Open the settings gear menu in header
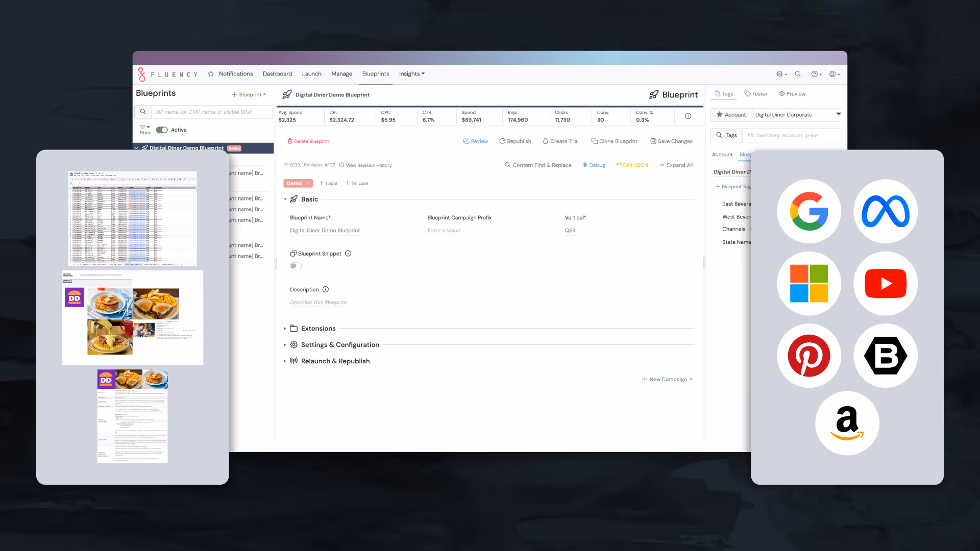 click(781, 74)
